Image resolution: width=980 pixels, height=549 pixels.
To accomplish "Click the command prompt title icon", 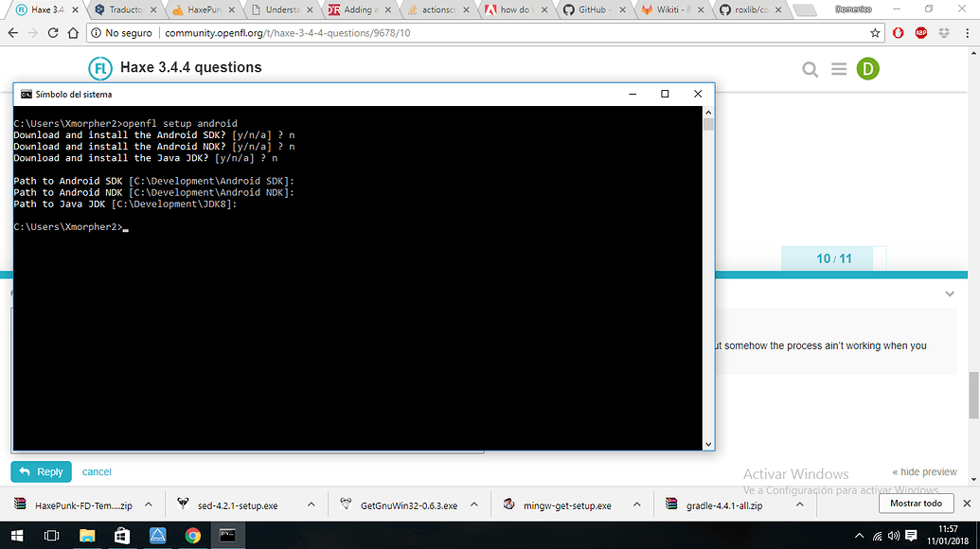I will [x=27, y=95].
